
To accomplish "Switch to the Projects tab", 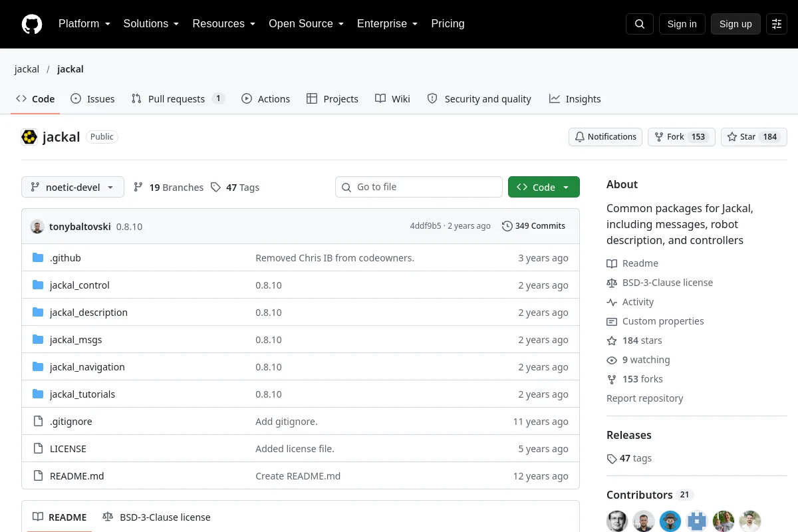I will pos(332,99).
